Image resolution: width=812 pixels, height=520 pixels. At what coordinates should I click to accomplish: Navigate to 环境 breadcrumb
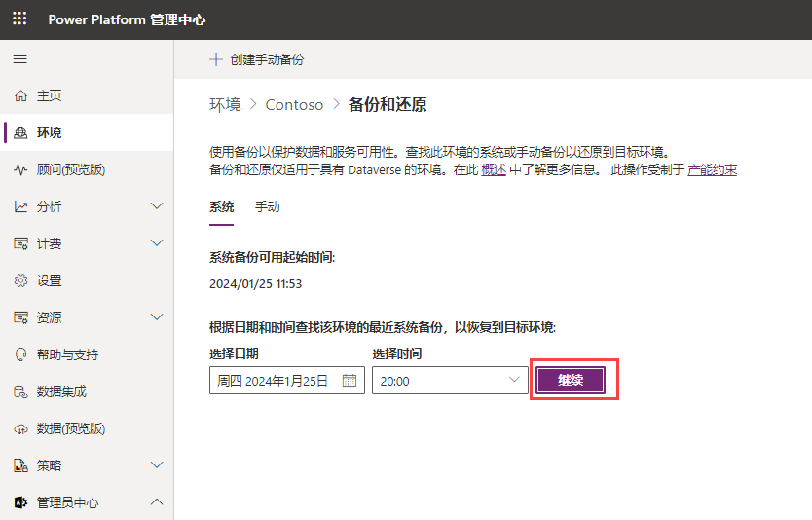pos(225,104)
